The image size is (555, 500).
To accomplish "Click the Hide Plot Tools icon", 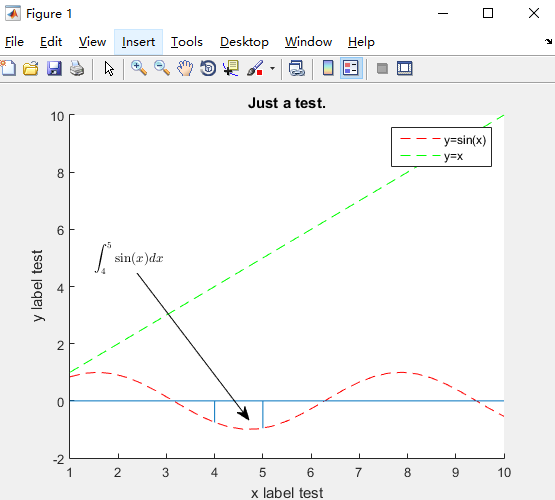I will [382, 68].
